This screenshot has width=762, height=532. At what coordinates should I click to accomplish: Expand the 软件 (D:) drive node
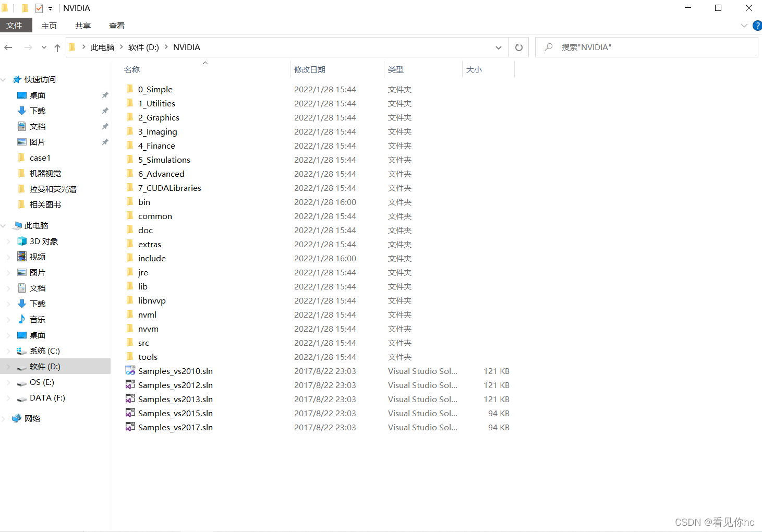[x=8, y=367]
